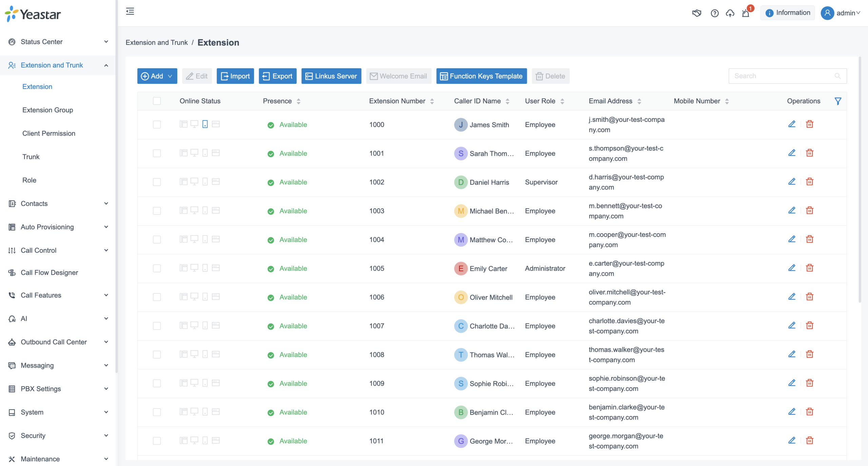
Task: Open Function Keys Template button
Action: (481, 76)
